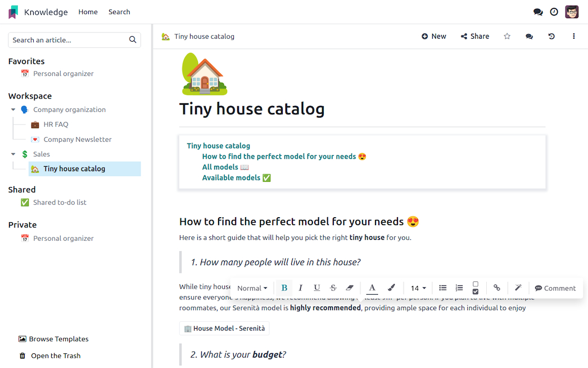Toggle checklist formatting in the floating toolbar

476,288
